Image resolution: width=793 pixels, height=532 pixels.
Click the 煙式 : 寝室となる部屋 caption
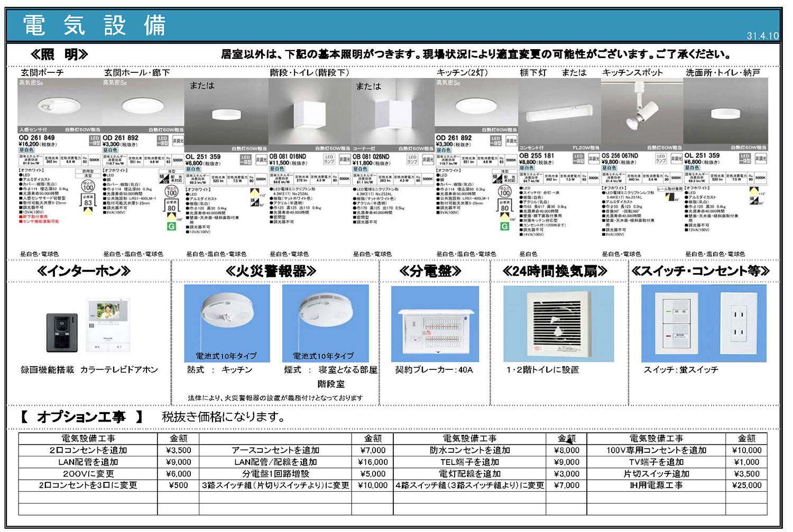point(331,370)
